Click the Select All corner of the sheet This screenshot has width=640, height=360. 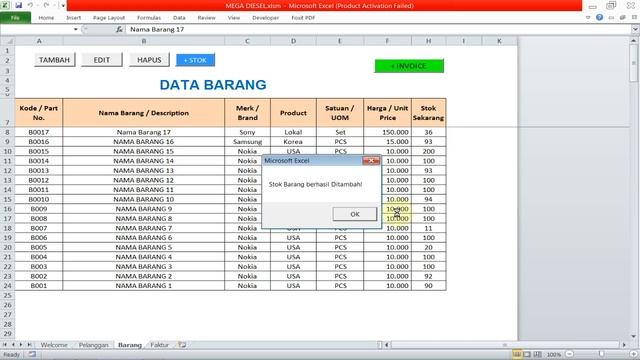coord(8,41)
